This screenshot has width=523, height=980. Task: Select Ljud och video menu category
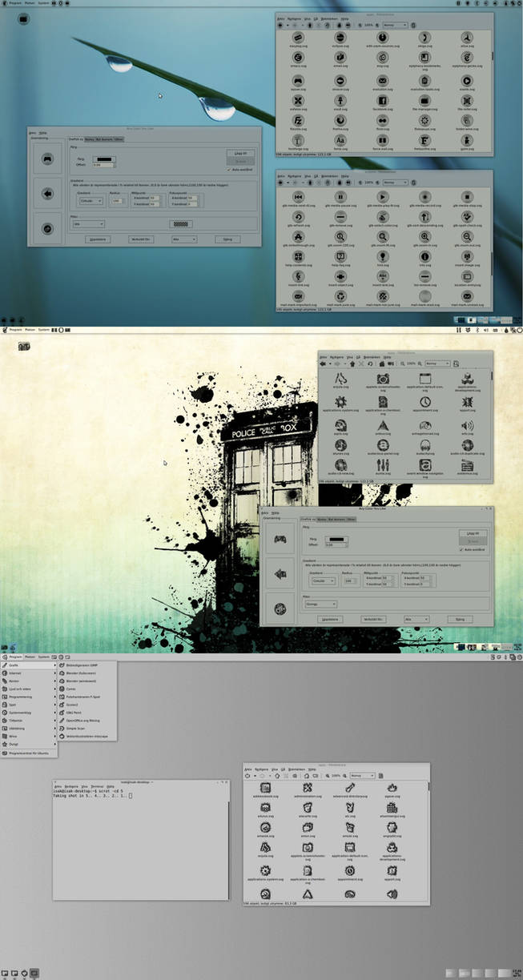coord(29,689)
